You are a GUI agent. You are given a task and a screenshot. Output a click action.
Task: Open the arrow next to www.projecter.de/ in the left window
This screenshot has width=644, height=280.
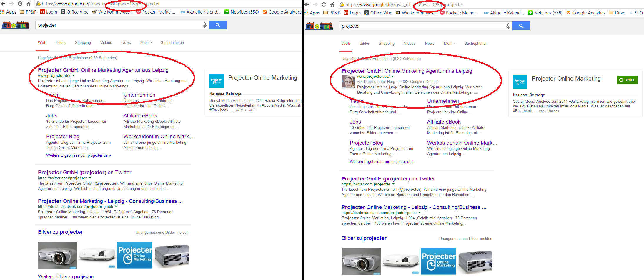point(73,76)
